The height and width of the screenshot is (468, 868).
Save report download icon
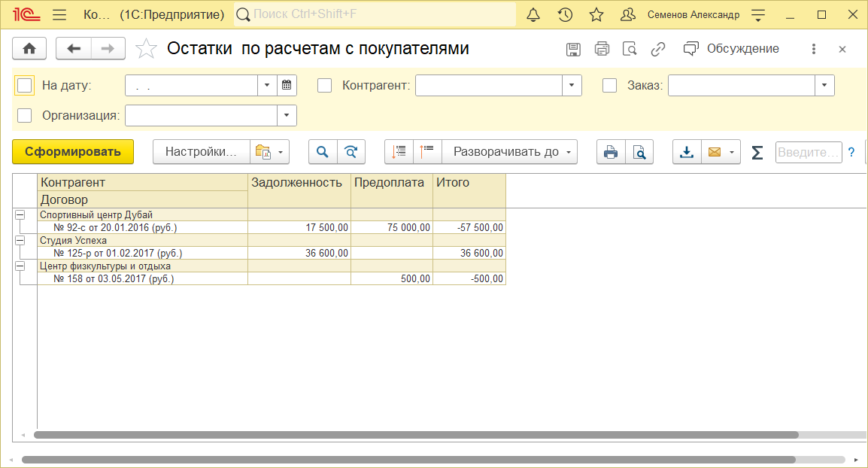tap(687, 152)
